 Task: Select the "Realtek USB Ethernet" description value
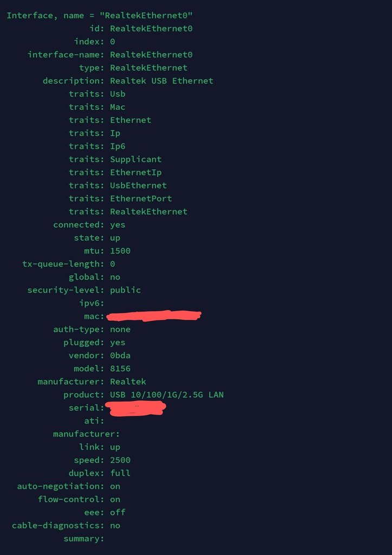pos(161,81)
